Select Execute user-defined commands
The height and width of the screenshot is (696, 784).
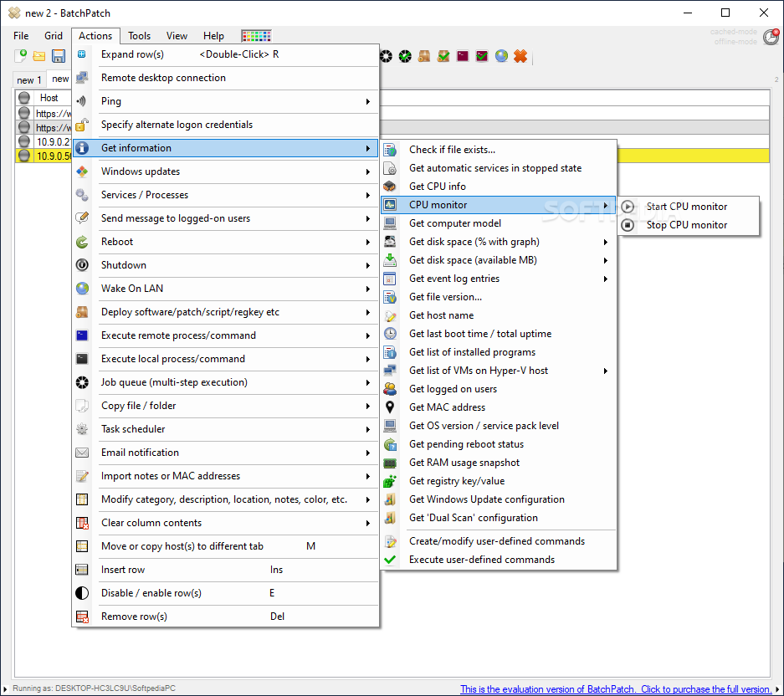pyautogui.click(x=499, y=560)
